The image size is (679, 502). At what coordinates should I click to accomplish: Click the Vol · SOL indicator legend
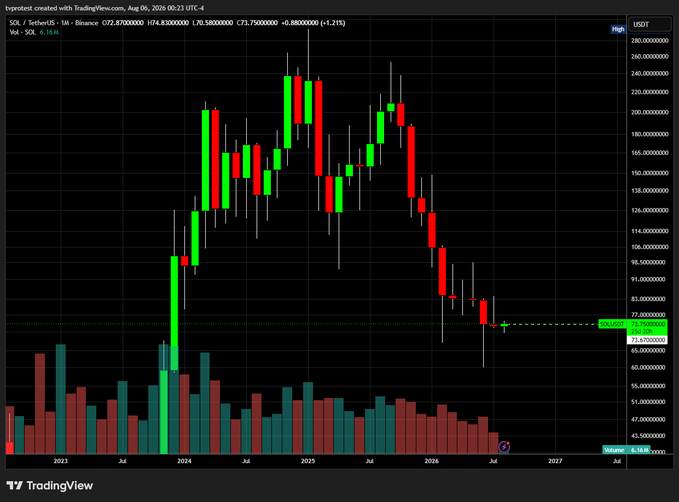[23, 32]
